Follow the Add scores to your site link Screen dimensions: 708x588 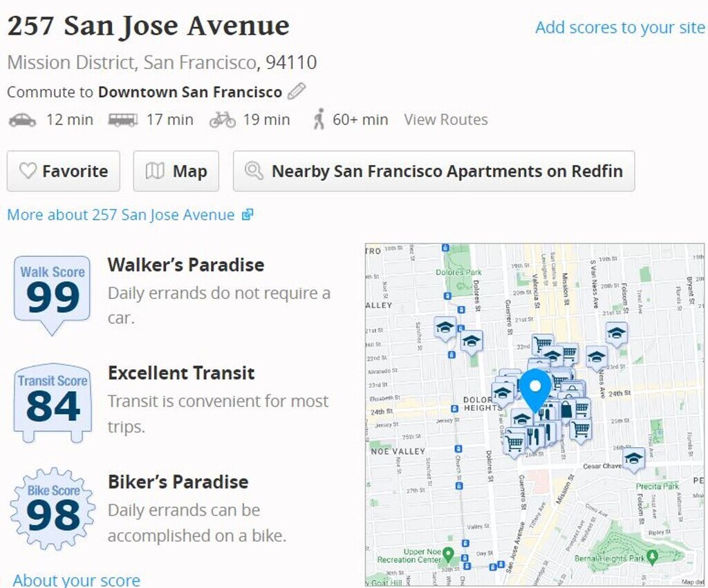point(619,27)
